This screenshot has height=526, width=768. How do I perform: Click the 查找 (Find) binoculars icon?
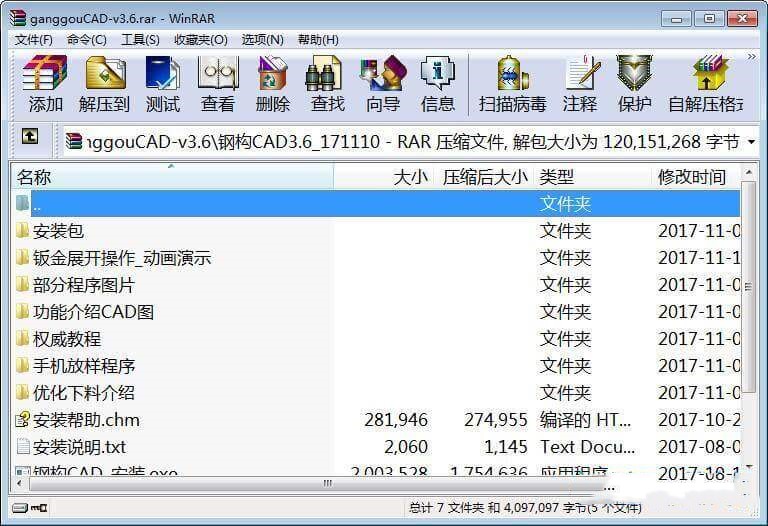(323, 73)
